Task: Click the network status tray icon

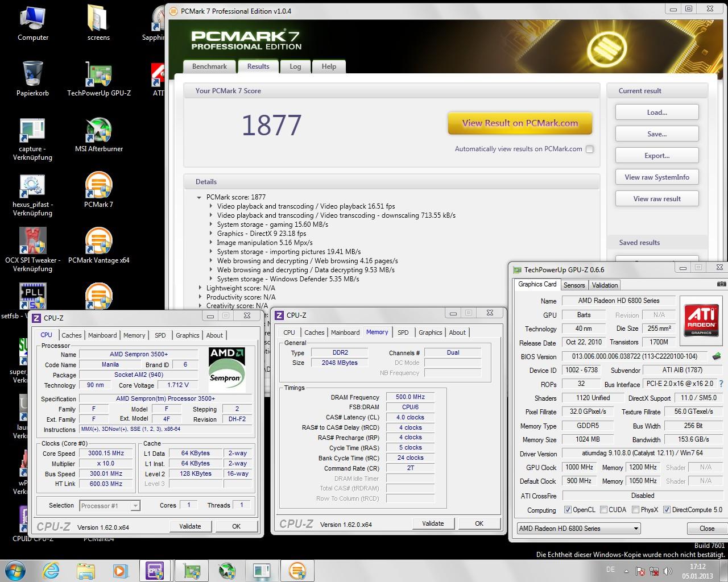Action: [x=653, y=571]
